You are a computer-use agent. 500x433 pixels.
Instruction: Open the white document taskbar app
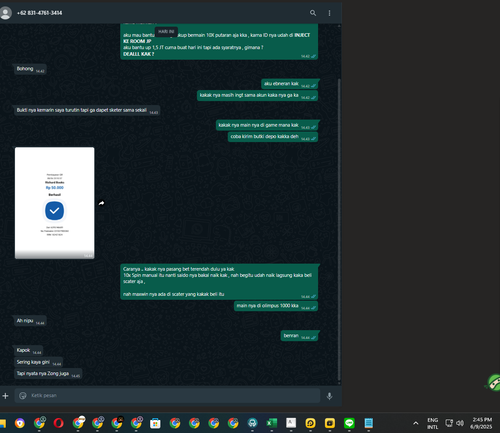291,423
